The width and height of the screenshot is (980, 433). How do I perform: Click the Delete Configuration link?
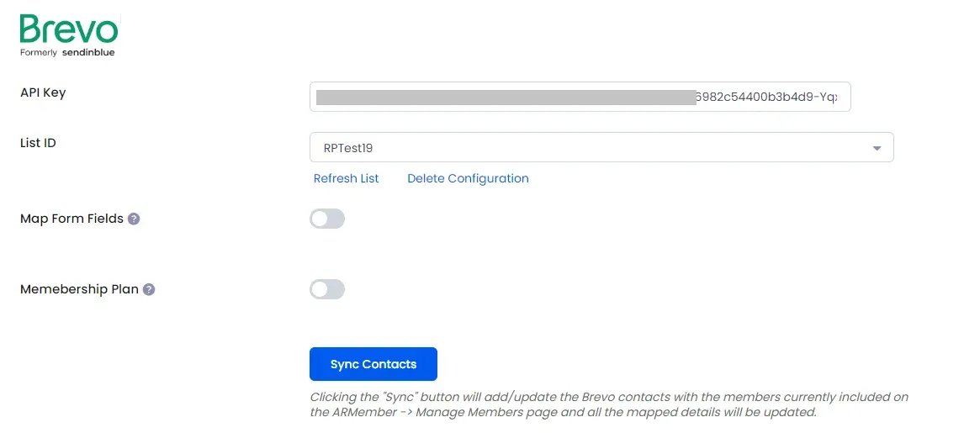(x=468, y=179)
